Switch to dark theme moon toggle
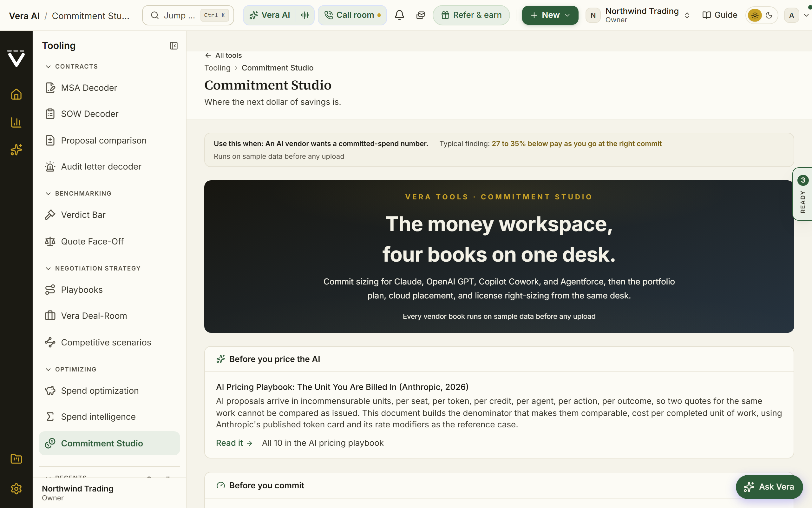The image size is (812, 508). coord(769,15)
